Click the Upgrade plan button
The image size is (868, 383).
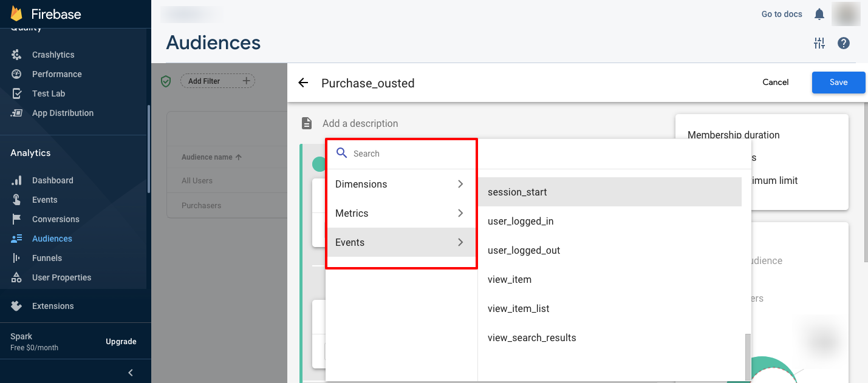pyautogui.click(x=121, y=342)
